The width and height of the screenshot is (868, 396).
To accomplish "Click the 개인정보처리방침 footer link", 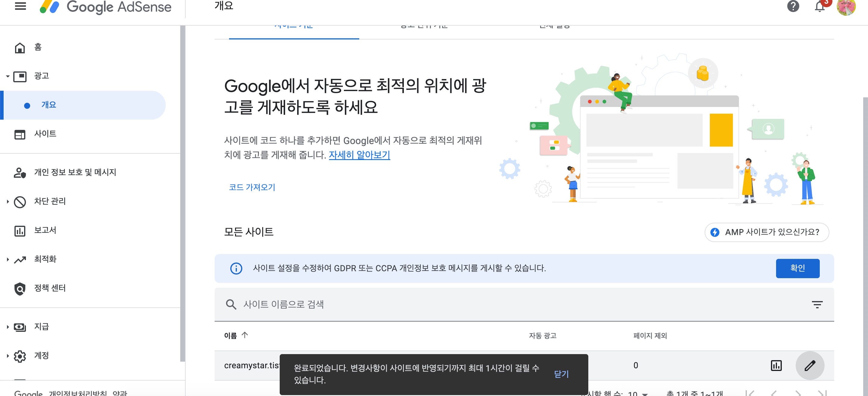I will point(77,393).
